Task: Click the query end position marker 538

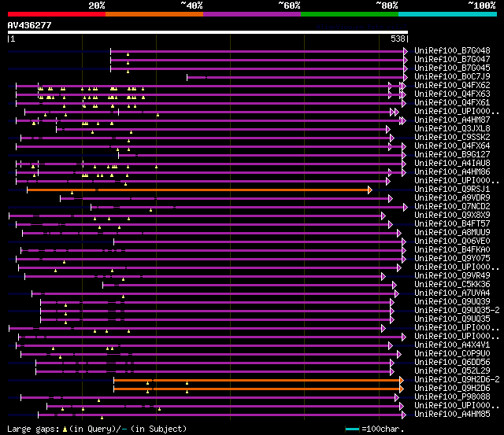Action: point(398,39)
